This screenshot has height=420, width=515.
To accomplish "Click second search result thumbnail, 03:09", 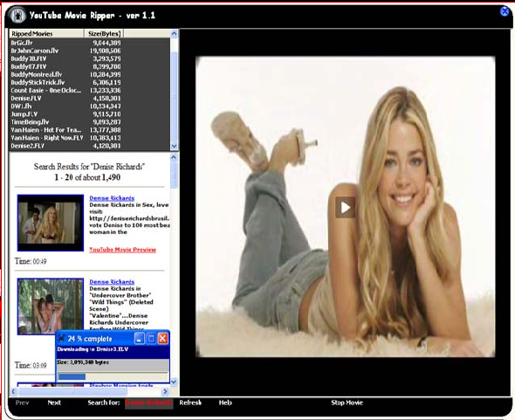I will tap(51, 306).
